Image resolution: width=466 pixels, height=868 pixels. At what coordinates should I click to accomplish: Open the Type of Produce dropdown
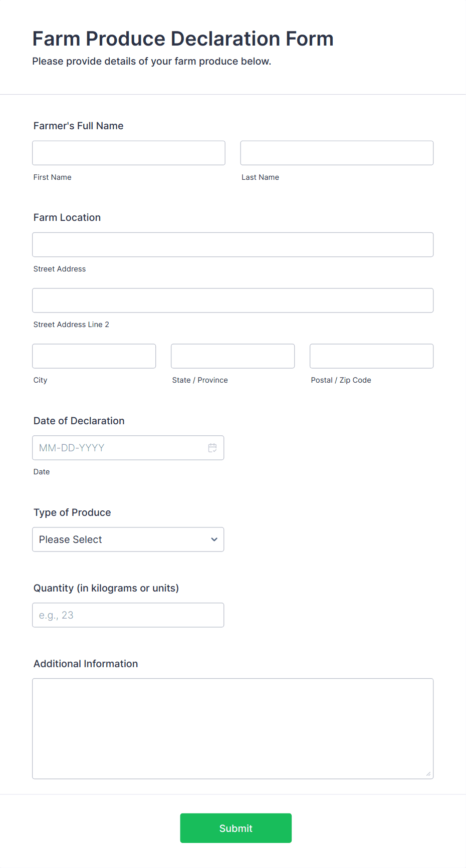(128, 539)
